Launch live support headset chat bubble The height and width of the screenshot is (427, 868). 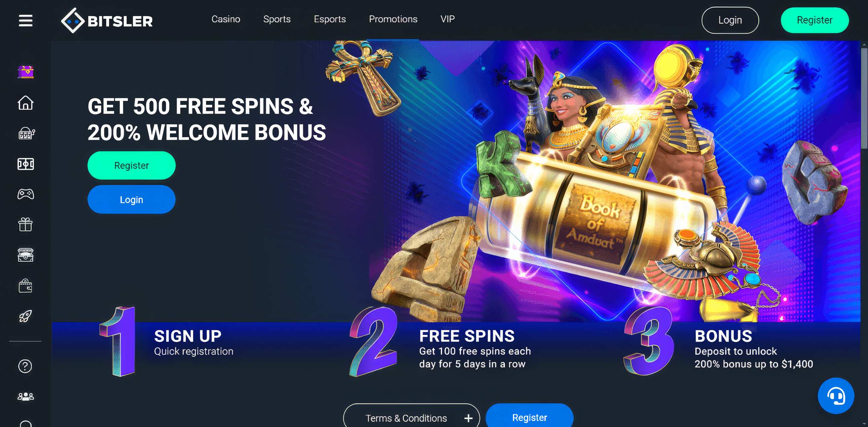836,396
